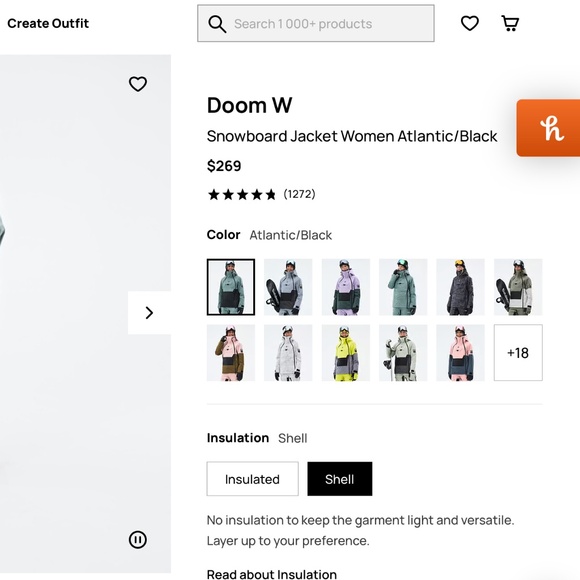This screenshot has height=580, width=580.
Task: Pause the product image slideshow
Action: tap(138, 539)
